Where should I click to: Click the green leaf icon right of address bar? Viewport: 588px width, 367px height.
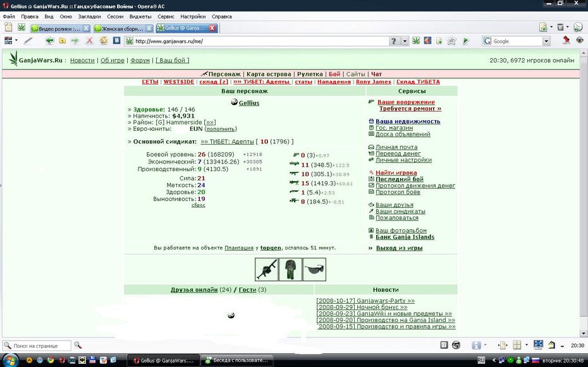click(416, 40)
